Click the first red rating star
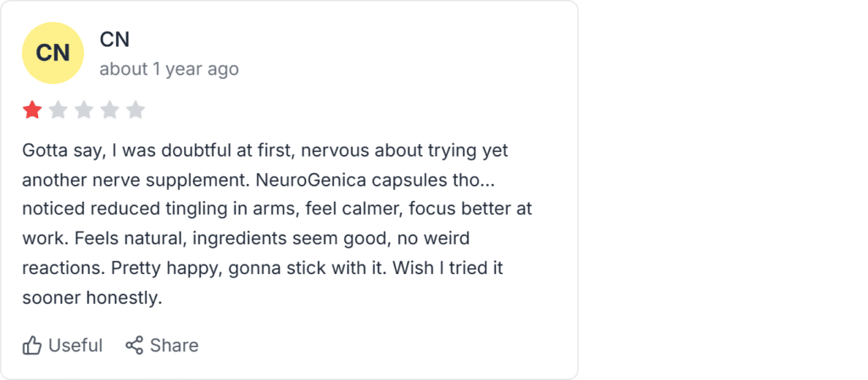The width and height of the screenshot is (868, 380). (32, 110)
